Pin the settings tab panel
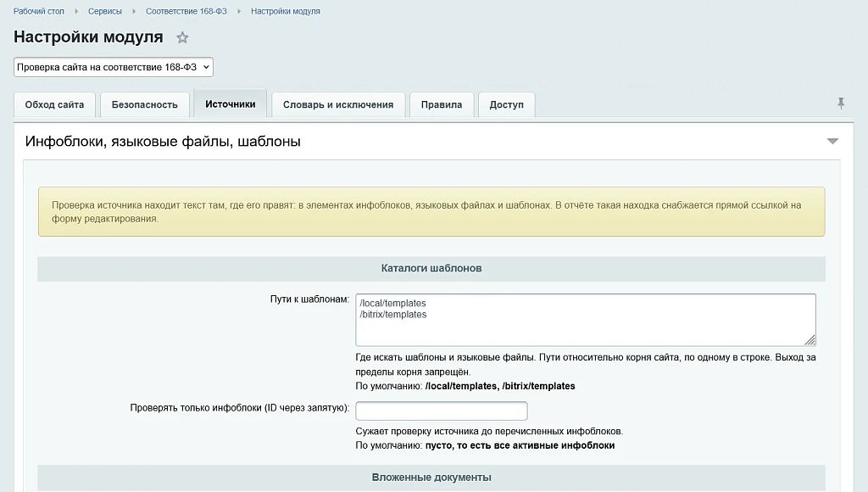This screenshot has width=868, height=492. point(841,103)
